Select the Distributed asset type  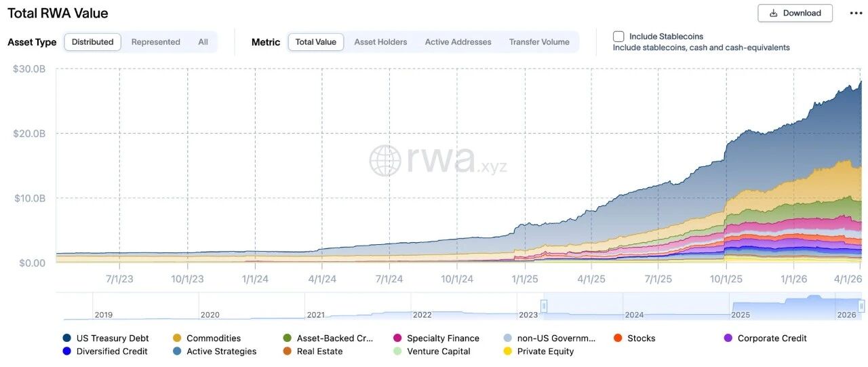tap(93, 42)
